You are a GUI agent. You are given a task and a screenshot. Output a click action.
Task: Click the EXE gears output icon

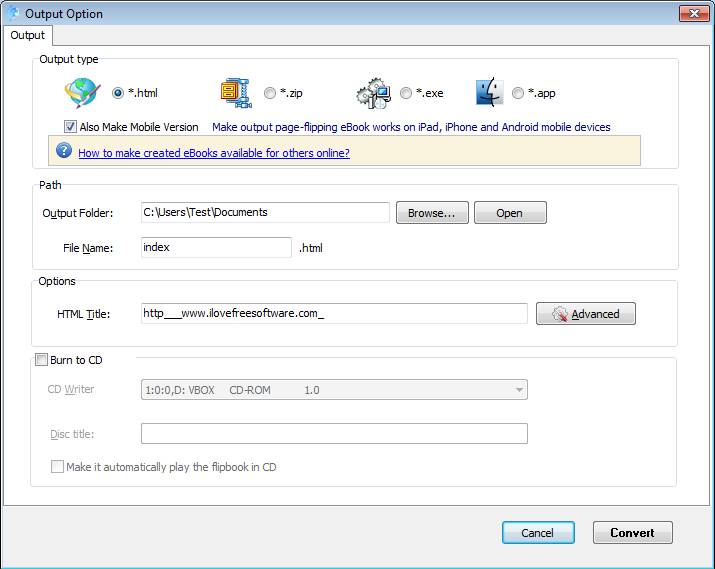click(372, 93)
